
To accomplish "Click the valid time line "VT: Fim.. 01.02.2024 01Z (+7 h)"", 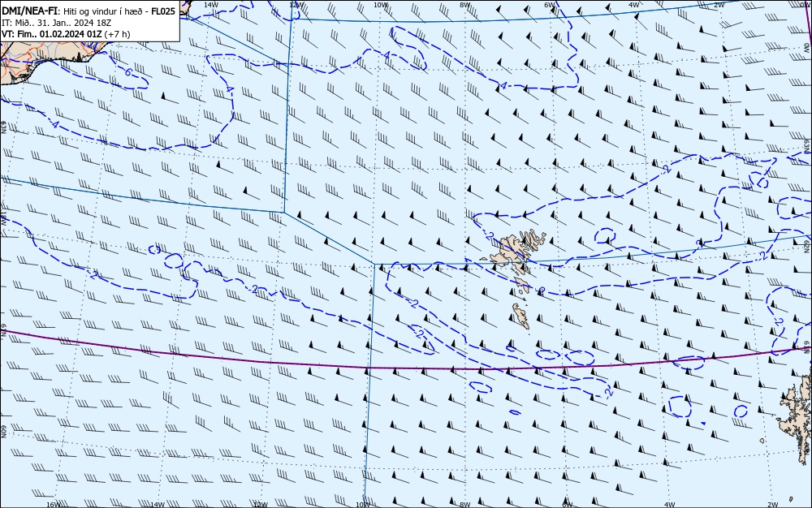I will (66, 34).
